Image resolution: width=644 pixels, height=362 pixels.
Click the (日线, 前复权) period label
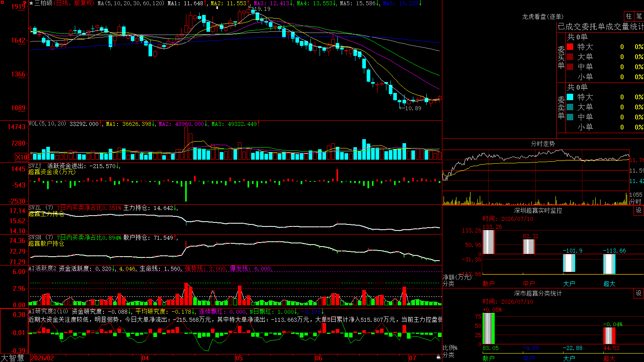(x=74, y=3)
